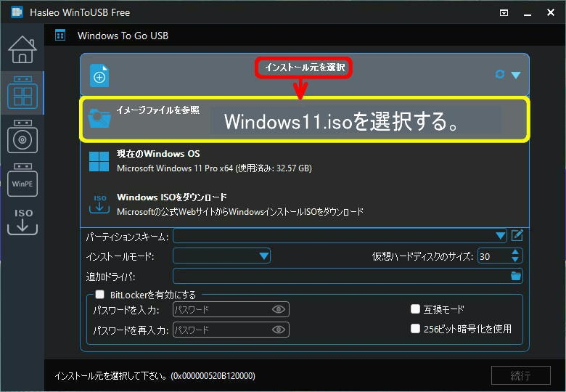Refresh the installation source list
The image size is (566, 392).
499,74
